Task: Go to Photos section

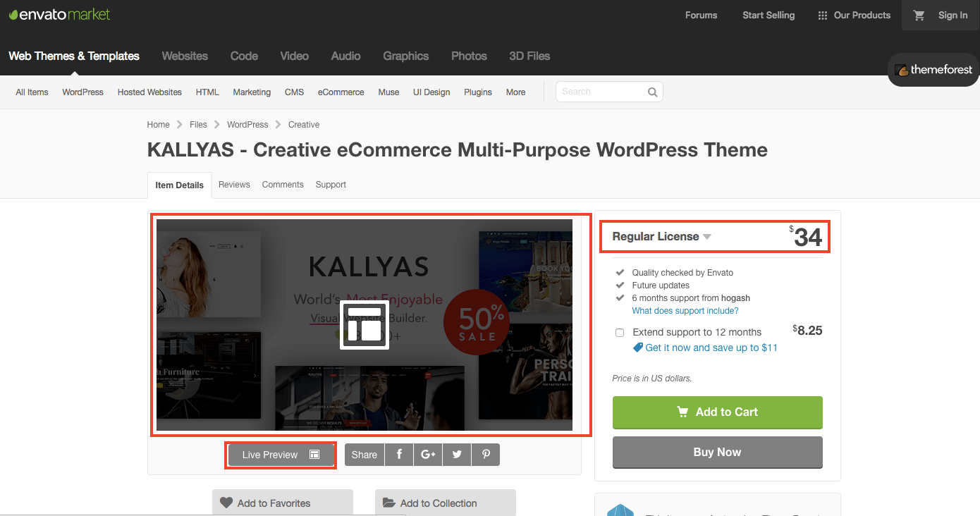Action: [469, 56]
